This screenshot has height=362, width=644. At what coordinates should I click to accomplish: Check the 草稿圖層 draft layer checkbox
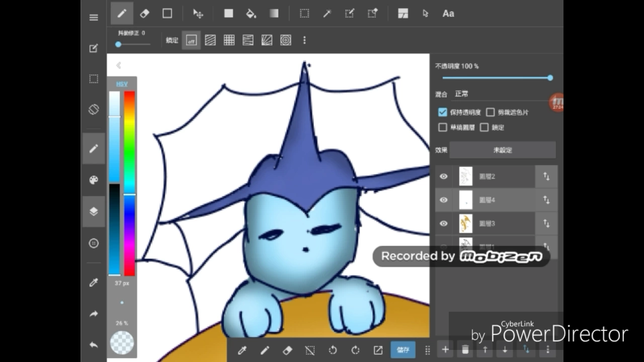tap(443, 127)
